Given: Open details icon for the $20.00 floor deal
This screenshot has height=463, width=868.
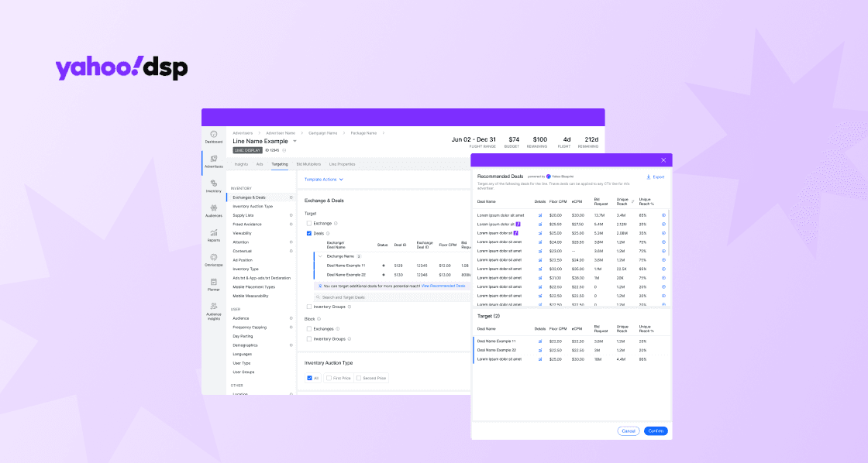Looking at the screenshot, I should coord(539,215).
